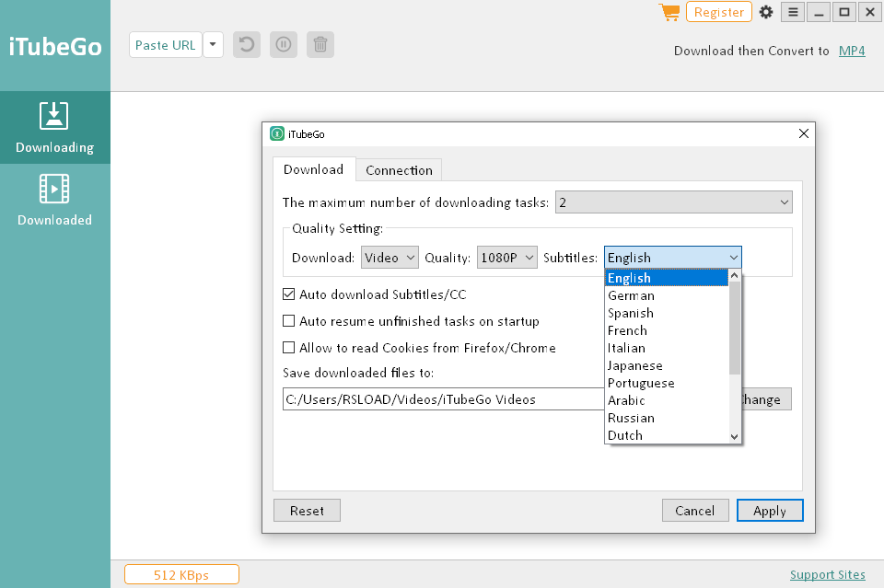
Task: Choose Japanese from subtitles list
Action: (x=667, y=365)
